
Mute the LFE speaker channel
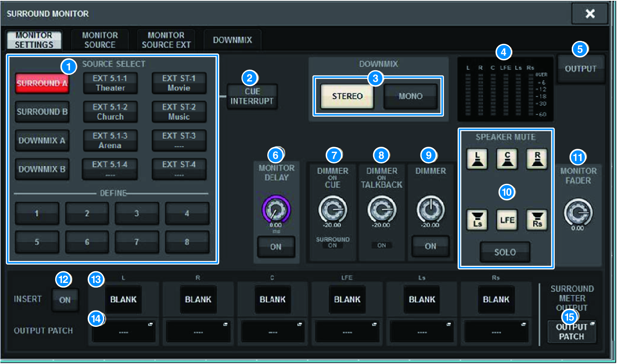507,220
